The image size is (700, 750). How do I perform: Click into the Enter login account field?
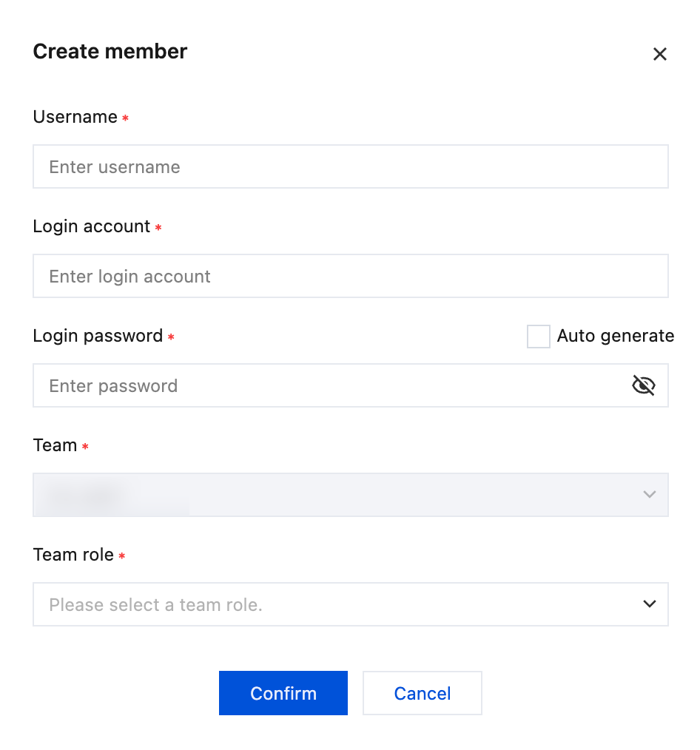coord(350,277)
